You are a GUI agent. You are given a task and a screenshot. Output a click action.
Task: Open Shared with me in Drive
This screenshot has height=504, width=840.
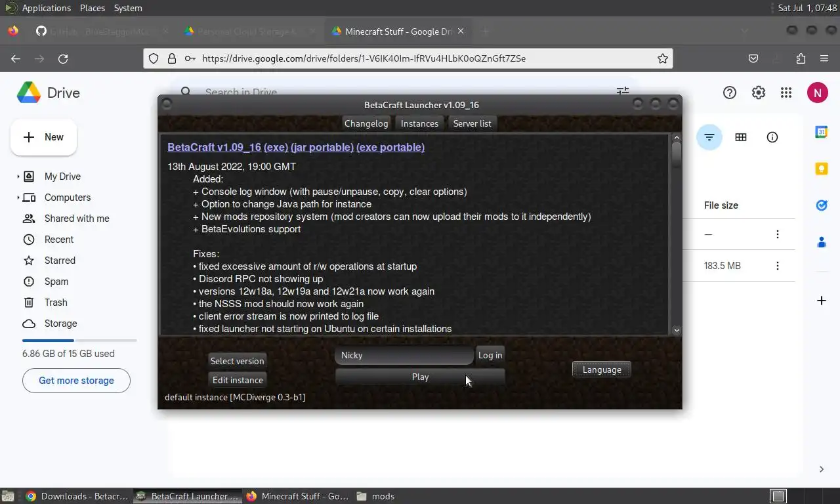coord(77,219)
